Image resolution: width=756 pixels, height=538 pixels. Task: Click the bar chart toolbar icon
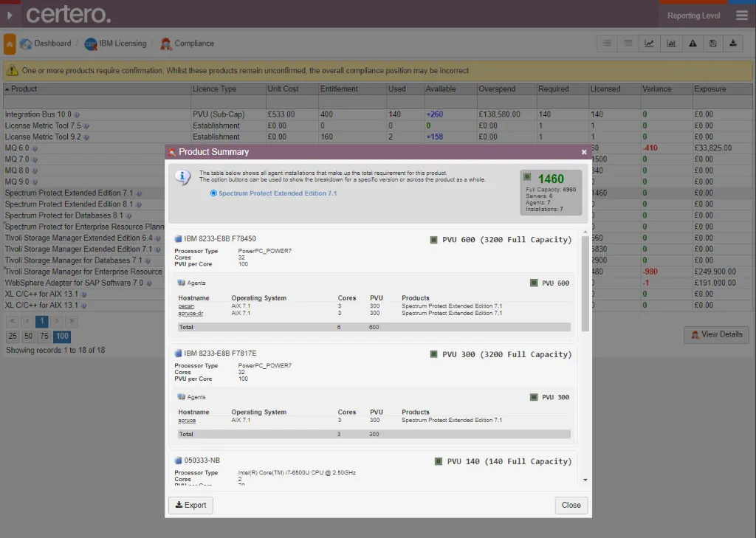[671, 44]
